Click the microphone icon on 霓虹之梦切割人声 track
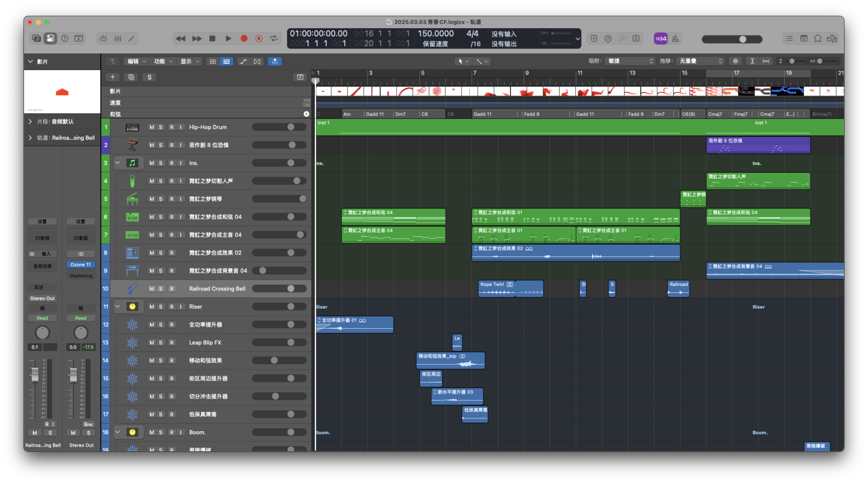The image size is (868, 483). tap(132, 181)
